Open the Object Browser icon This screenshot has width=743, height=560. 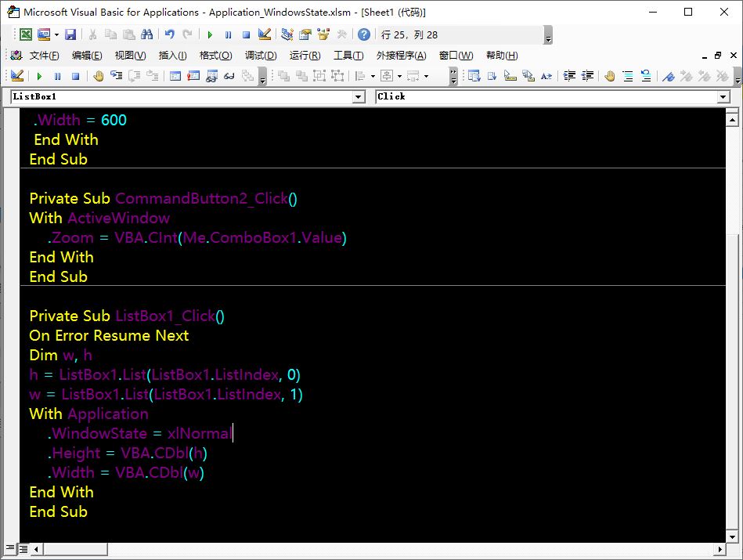pos(323,34)
